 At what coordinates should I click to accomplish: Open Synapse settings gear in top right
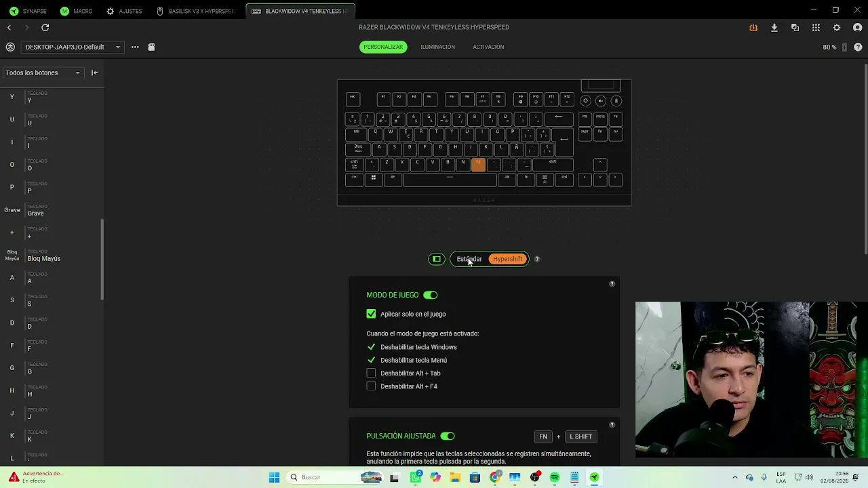pyautogui.click(x=837, y=28)
